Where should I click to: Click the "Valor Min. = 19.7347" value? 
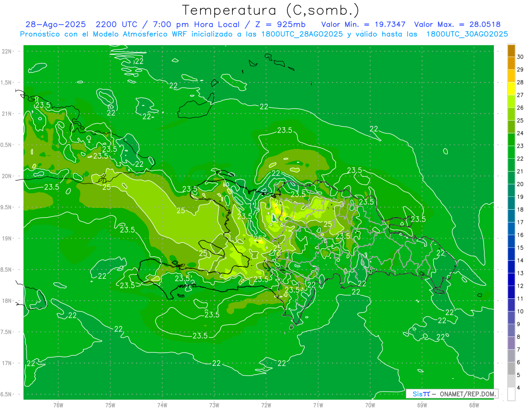click(x=363, y=25)
